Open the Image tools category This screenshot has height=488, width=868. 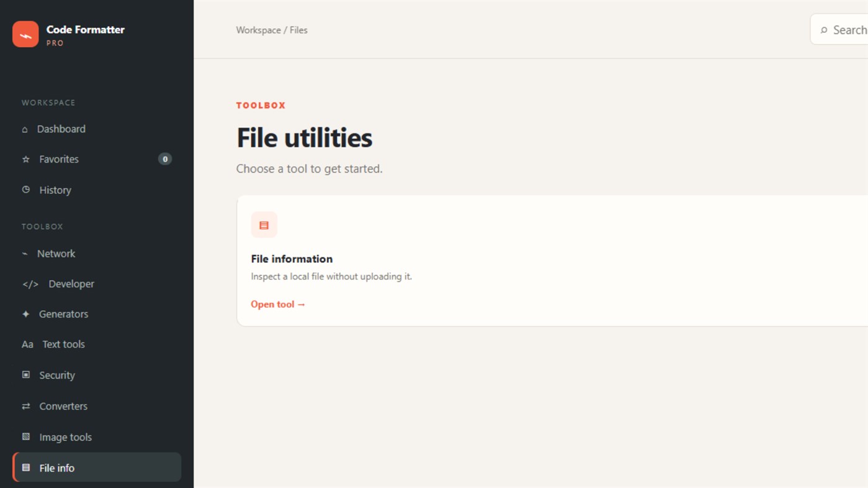97,437
